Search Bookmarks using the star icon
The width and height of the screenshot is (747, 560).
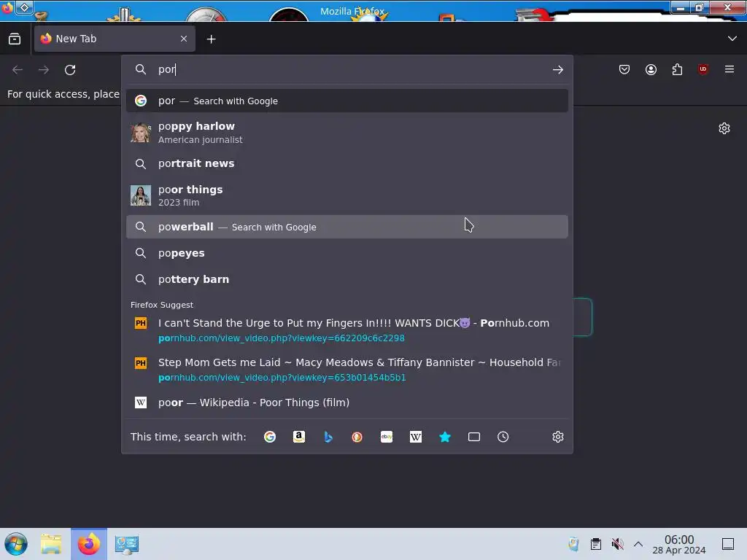[444, 437]
